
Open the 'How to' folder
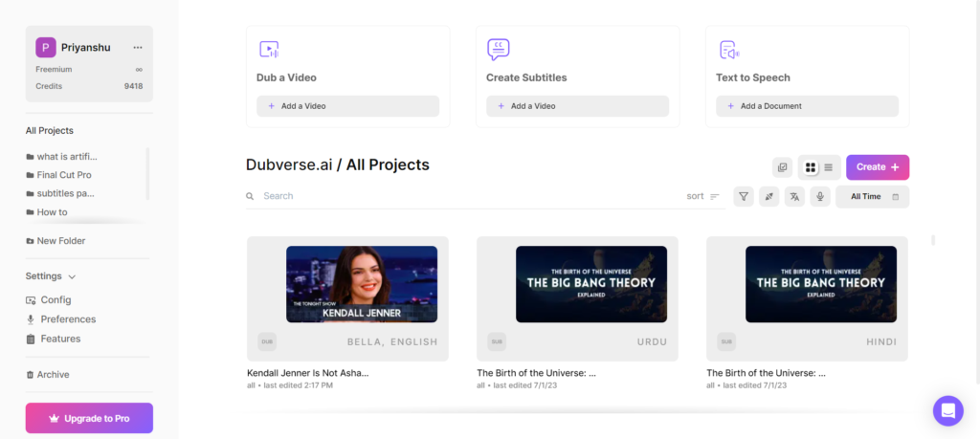[47, 212]
